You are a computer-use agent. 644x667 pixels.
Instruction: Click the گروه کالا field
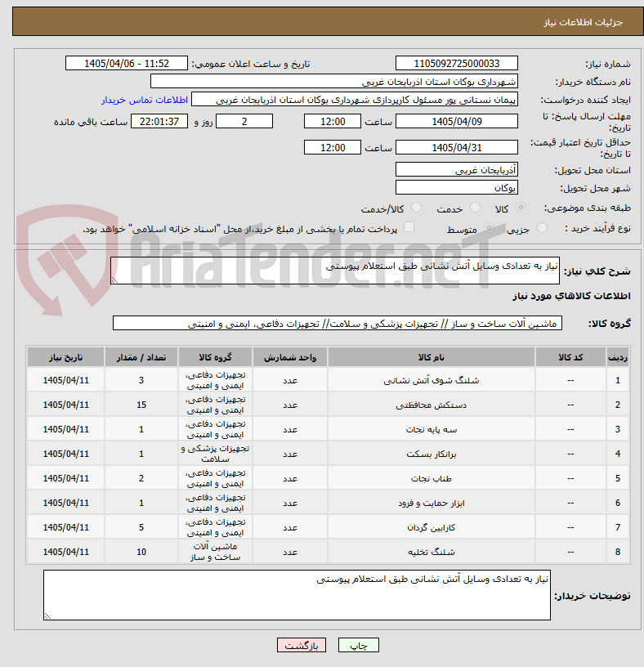[x=338, y=324]
